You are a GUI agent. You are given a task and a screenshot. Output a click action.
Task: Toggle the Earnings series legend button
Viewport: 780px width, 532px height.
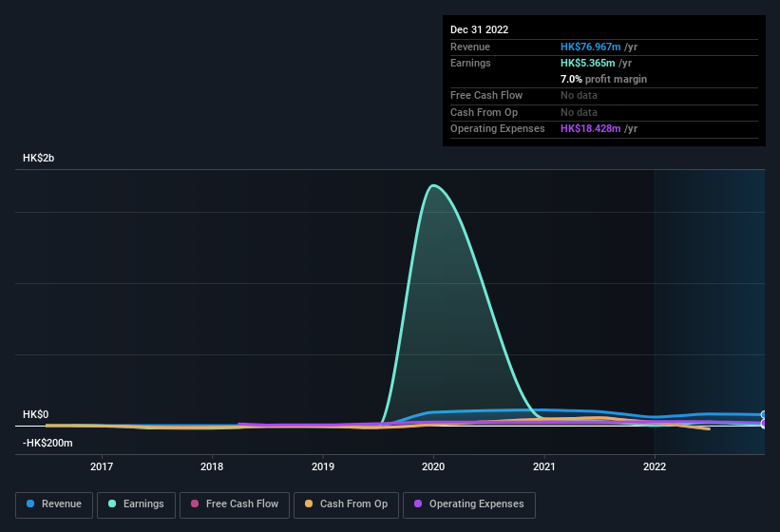click(136, 504)
